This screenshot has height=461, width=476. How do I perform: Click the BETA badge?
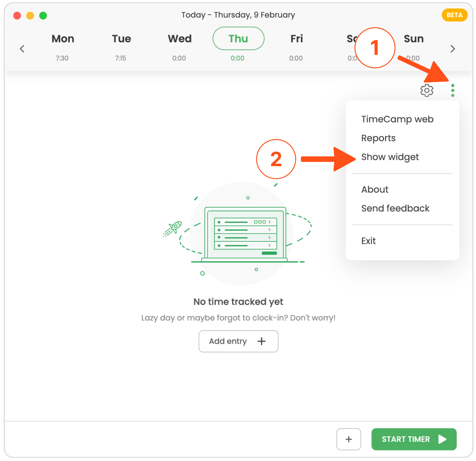454,15
